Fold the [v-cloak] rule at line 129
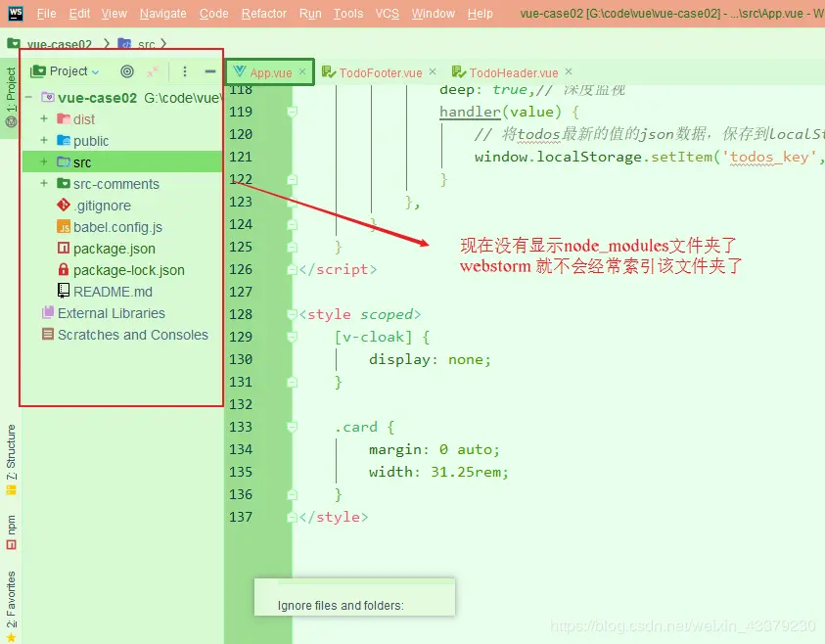Screen dimensions: 825x644 (x=293, y=337)
